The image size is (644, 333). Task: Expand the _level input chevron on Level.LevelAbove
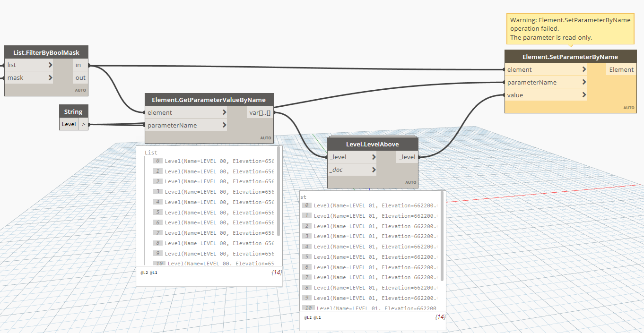[374, 157]
